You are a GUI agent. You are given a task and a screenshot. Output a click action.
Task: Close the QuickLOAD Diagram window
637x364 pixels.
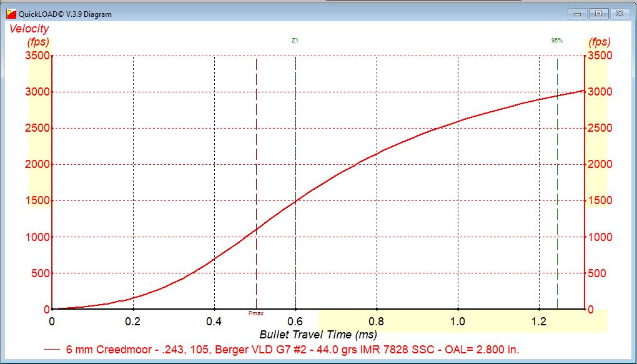(x=620, y=13)
